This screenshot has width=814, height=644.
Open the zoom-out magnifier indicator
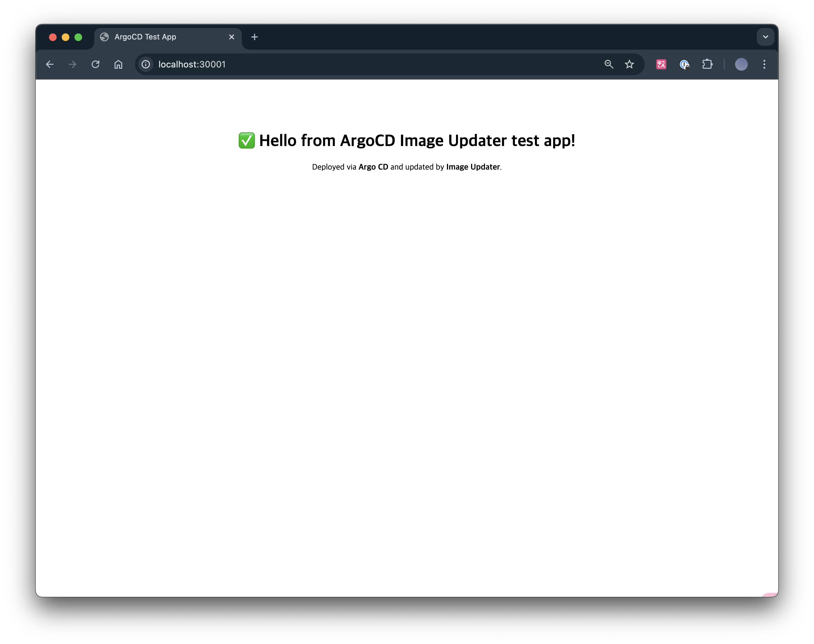[x=608, y=65]
